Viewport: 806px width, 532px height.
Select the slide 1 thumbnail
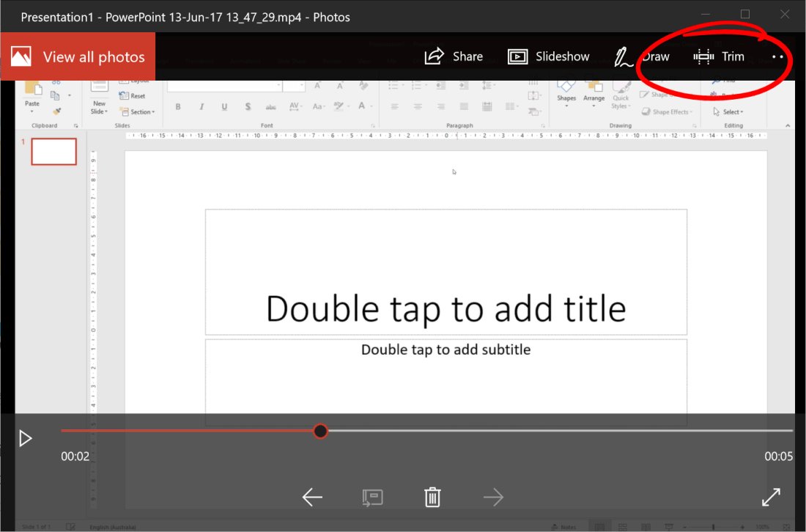[x=53, y=152]
